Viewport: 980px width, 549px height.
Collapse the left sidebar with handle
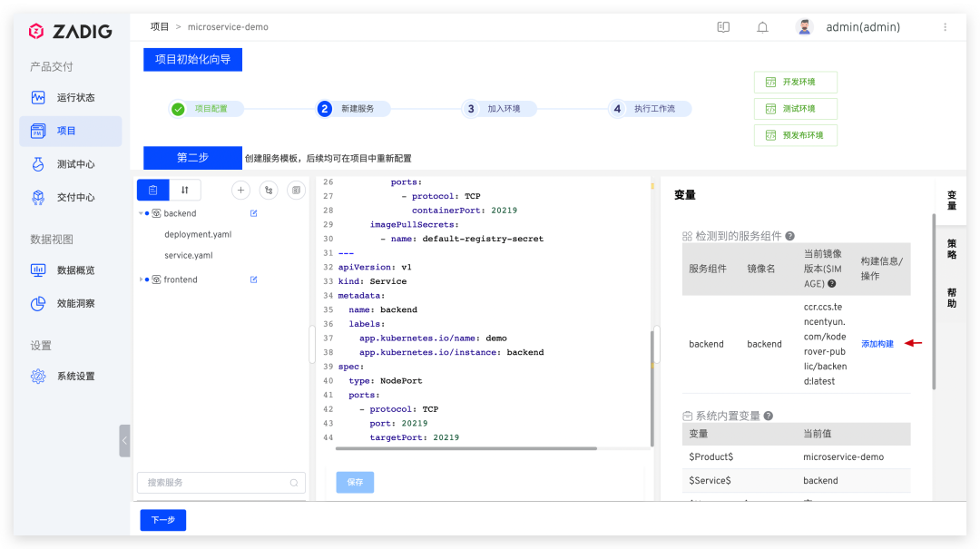point(124,440)
